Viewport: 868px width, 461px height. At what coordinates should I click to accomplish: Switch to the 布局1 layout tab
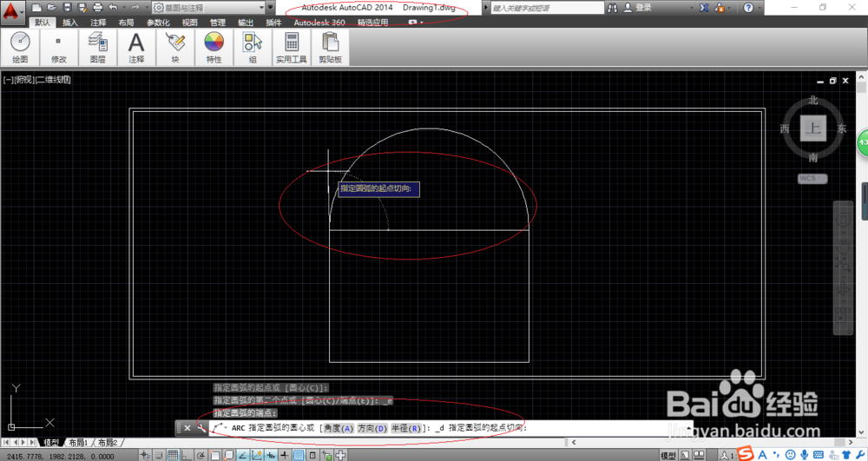[78, 443]
